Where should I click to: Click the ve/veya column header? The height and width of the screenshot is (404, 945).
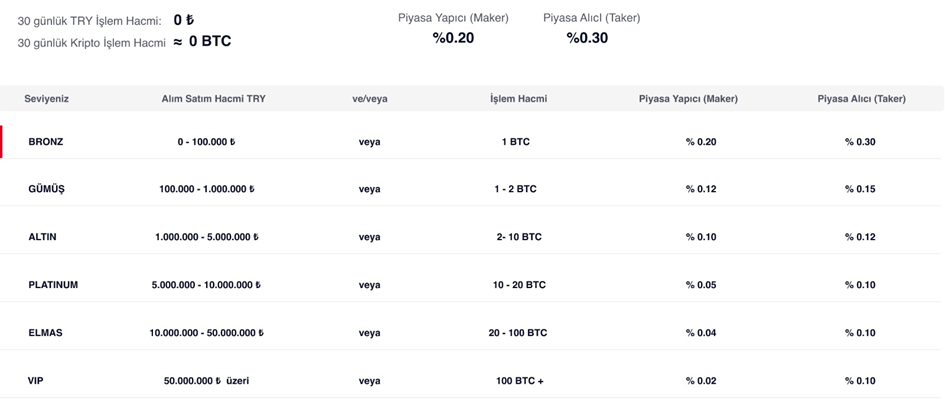point(370,99)
